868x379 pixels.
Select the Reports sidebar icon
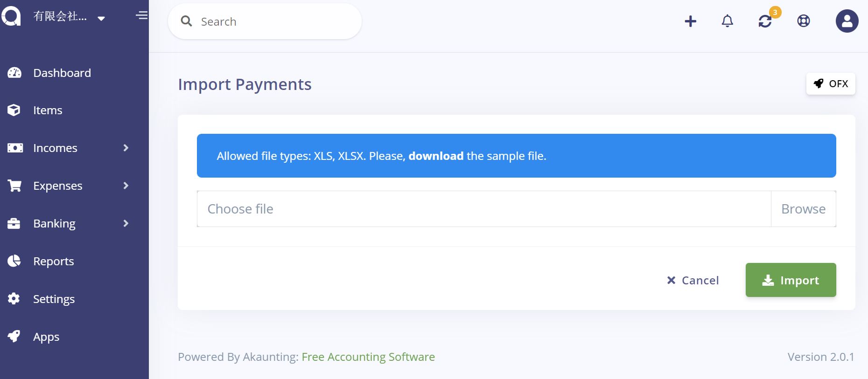[14, 261]
